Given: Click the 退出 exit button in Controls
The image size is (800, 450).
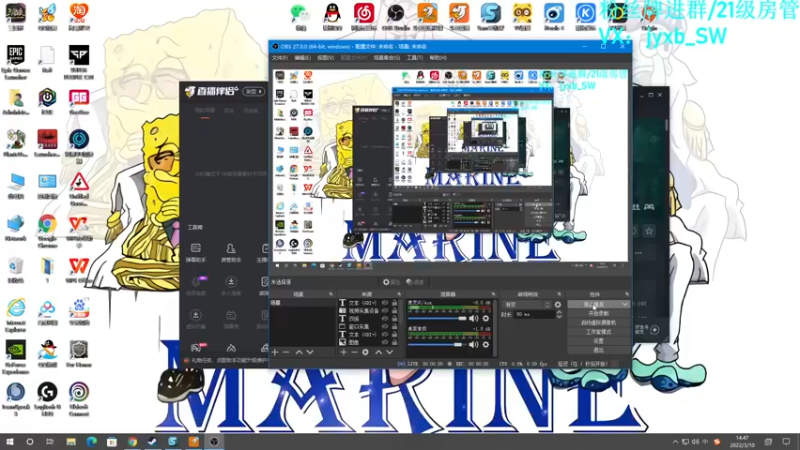Looking at the screenshot, I should click(598, 350).
